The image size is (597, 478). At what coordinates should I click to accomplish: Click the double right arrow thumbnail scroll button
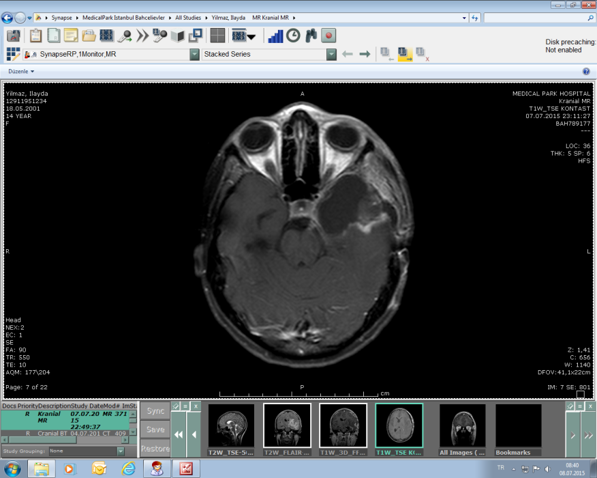point(589,435)
